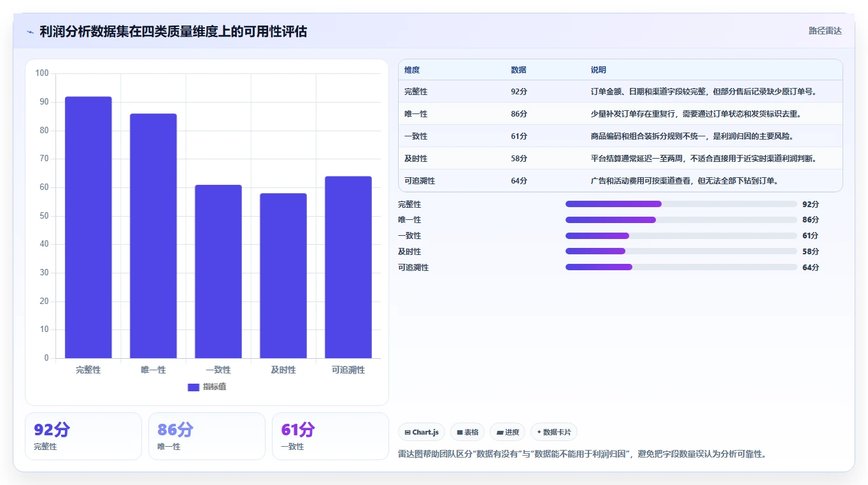The height and width of the screenshot is (485, 868).
Task: Click the 可追溯性 progress bar showing 64分
Action: 681,267
